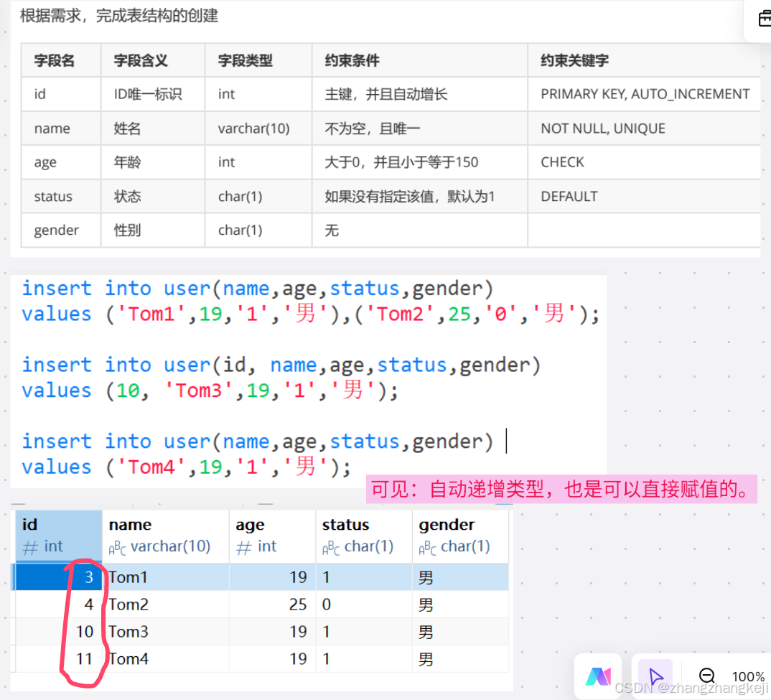Click the 字段类型 header cell
The height and width of the screenshot is (700, 771).
point(258,60)
